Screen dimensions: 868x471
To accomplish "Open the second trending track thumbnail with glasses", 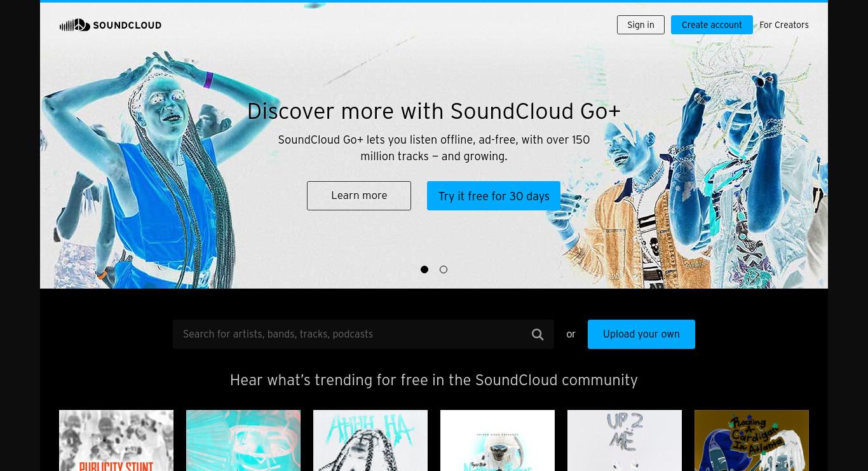I will pyautogui.click(x=243, y=440).
